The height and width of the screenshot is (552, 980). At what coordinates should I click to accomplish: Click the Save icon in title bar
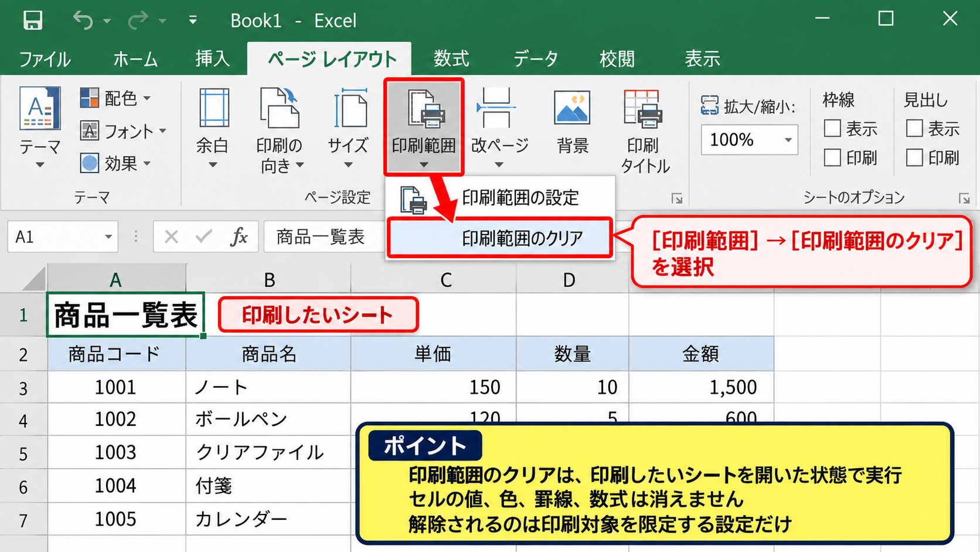coord(32,21)
